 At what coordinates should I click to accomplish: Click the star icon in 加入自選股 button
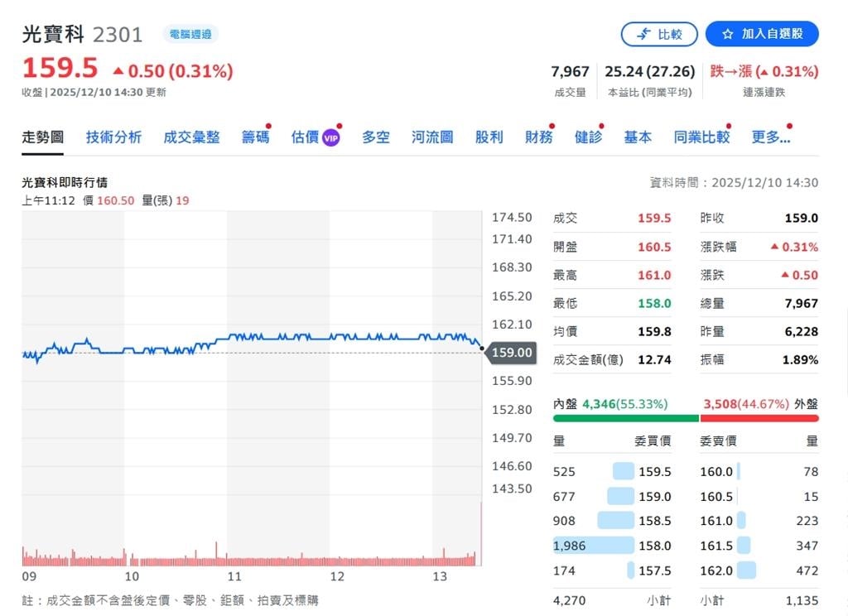coord(726,34)
